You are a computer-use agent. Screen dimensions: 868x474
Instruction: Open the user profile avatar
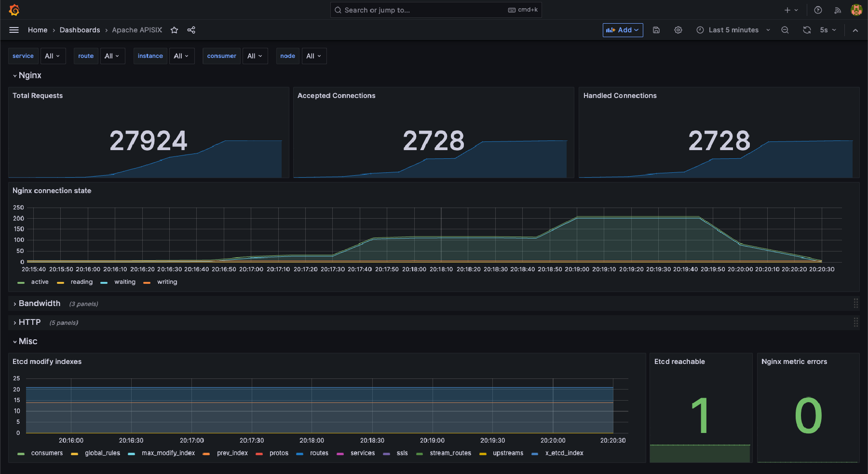[856, 10]
